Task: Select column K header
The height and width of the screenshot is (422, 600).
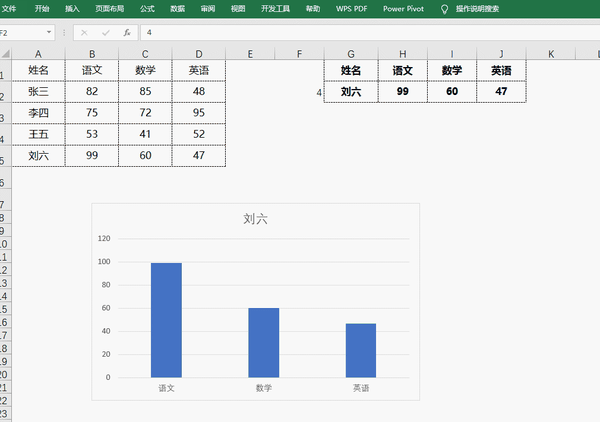Action: tap(551, 54)
